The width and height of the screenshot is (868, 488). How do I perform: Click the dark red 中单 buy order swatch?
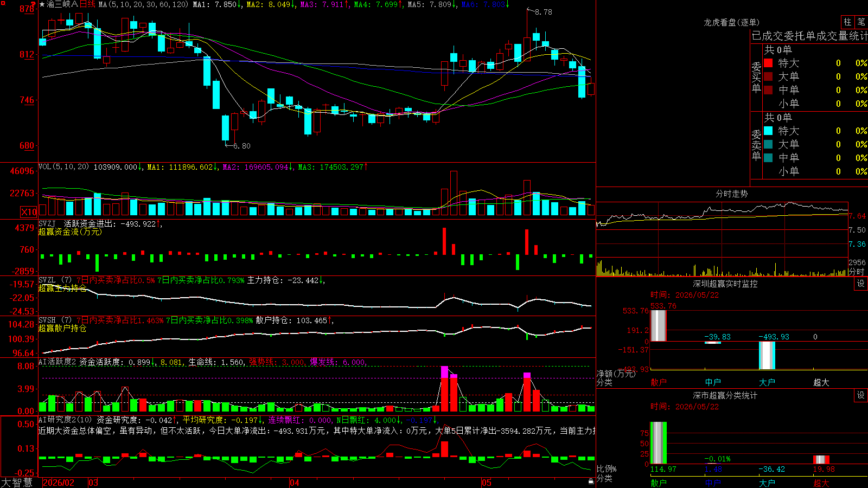[768, 90]
